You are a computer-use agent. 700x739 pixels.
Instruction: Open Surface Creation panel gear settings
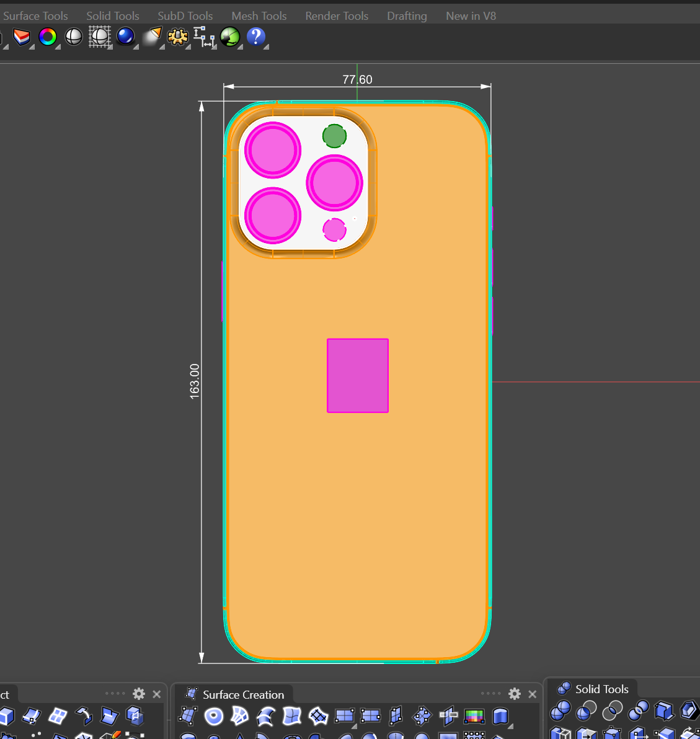coord(515,694)
